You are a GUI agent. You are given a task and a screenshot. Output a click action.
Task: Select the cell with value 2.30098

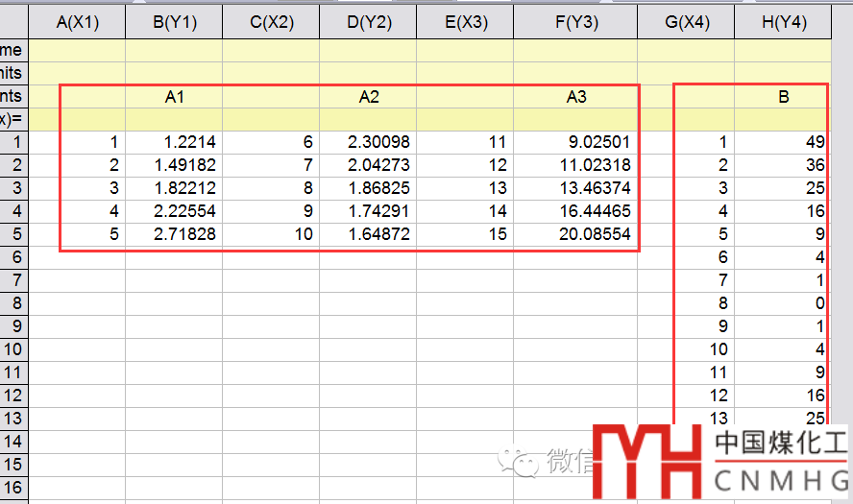tap(368, 142)
